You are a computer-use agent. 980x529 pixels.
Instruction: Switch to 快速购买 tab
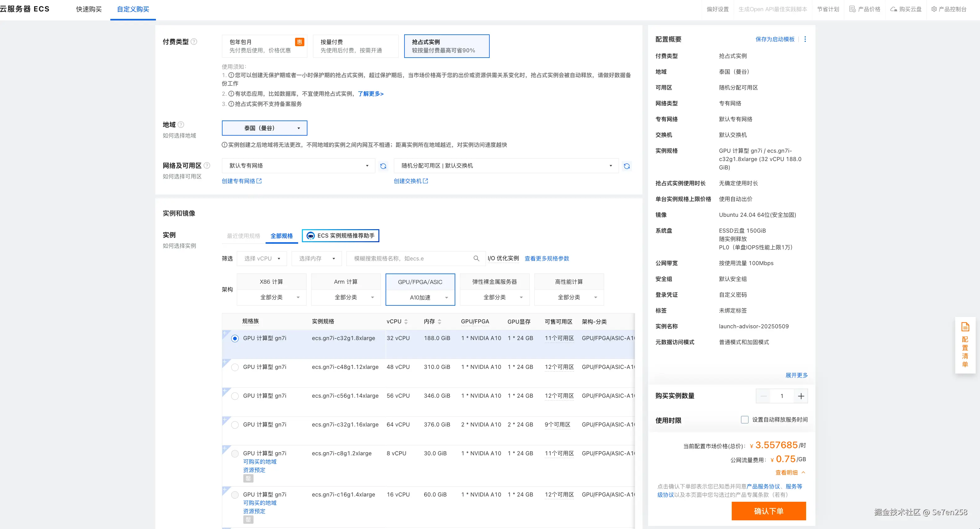pos(89,9)
